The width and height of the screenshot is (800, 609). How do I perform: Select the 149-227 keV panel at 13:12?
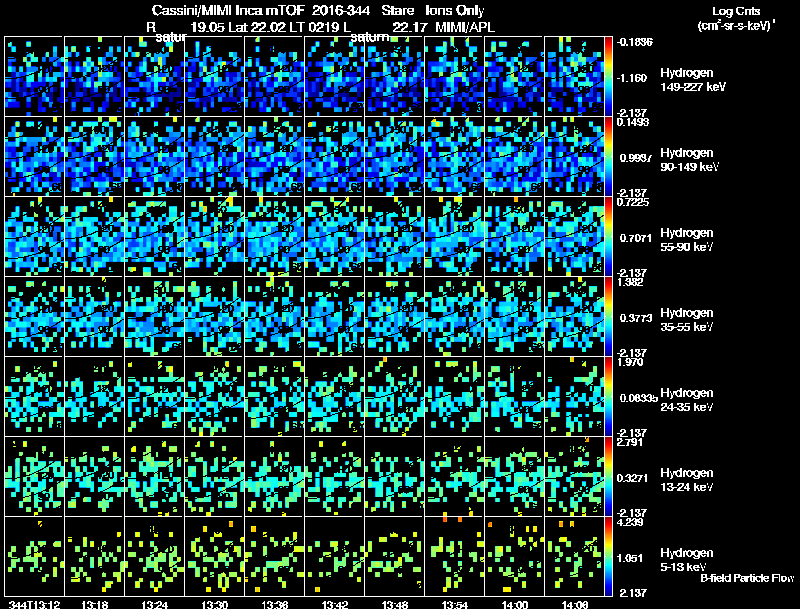click(34, 77)
